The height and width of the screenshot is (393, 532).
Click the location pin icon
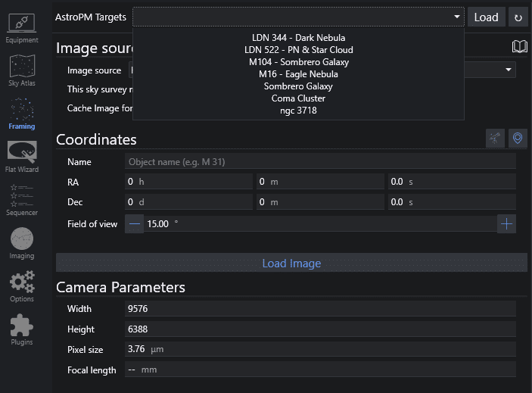point(518,138)
